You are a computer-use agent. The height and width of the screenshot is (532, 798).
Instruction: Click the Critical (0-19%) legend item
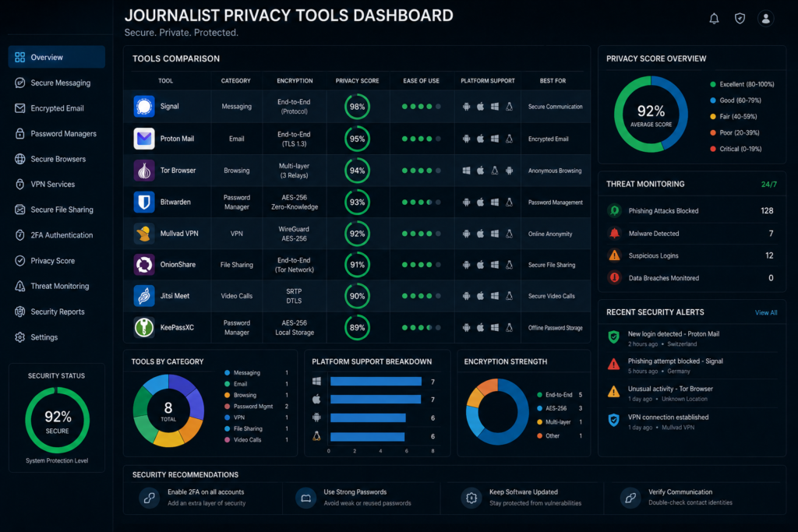click(736, 149)
